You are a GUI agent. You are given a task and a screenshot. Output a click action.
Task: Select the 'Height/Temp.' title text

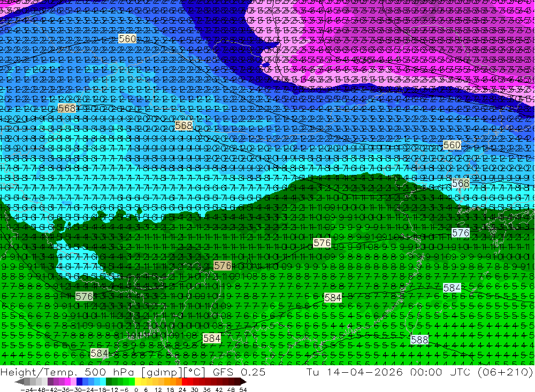(x=38, y=372)
